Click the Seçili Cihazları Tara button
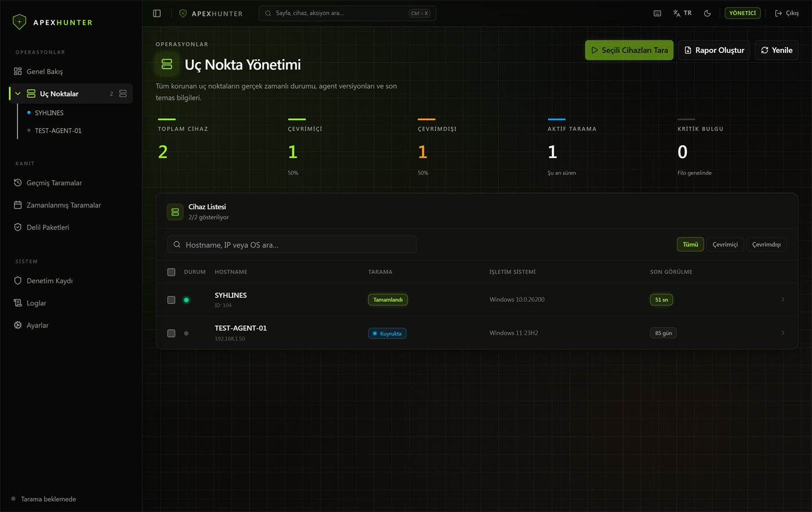The width and height of the screenshot is (812, 512). point(629,50)
